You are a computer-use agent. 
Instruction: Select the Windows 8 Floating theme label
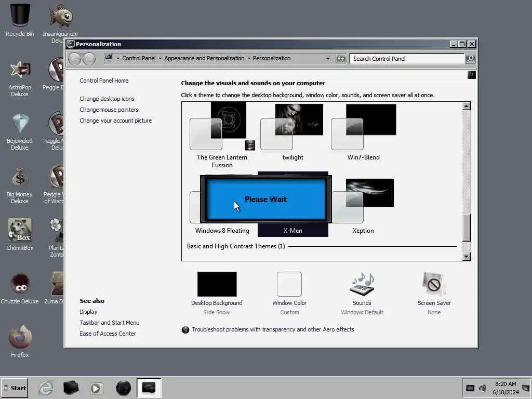coord(222,230)
